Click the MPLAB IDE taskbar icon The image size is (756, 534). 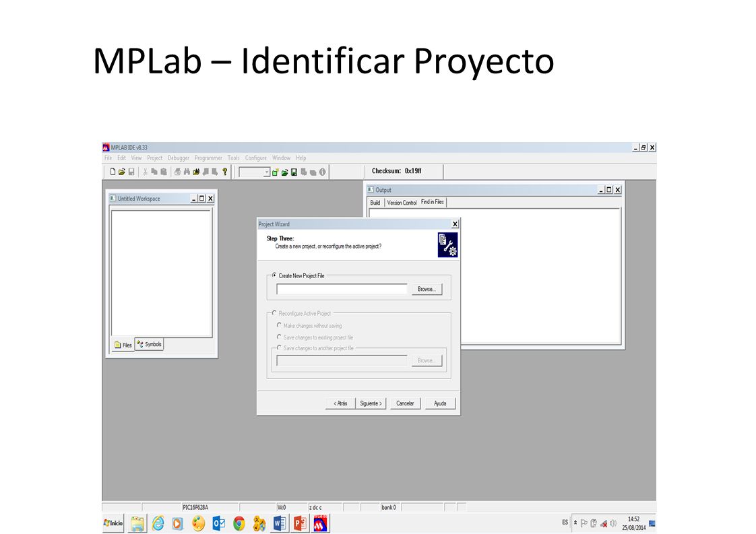click(x=321, y=523)
